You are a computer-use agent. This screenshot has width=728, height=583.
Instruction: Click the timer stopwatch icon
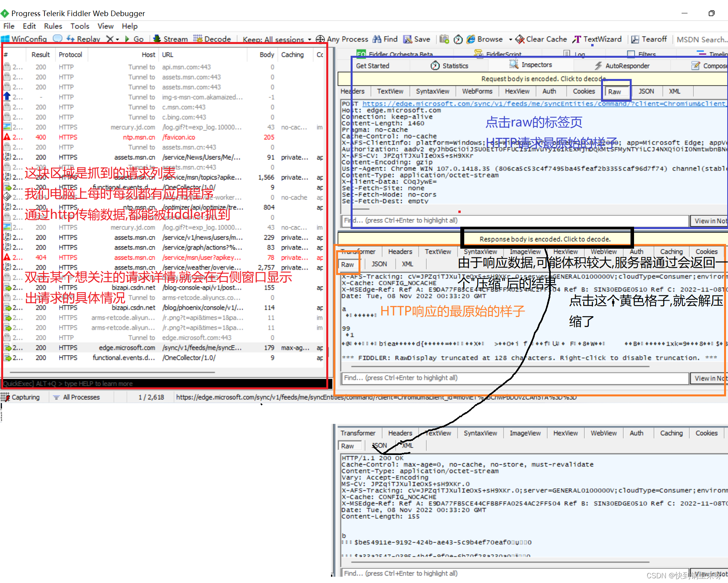coord(458,39)
